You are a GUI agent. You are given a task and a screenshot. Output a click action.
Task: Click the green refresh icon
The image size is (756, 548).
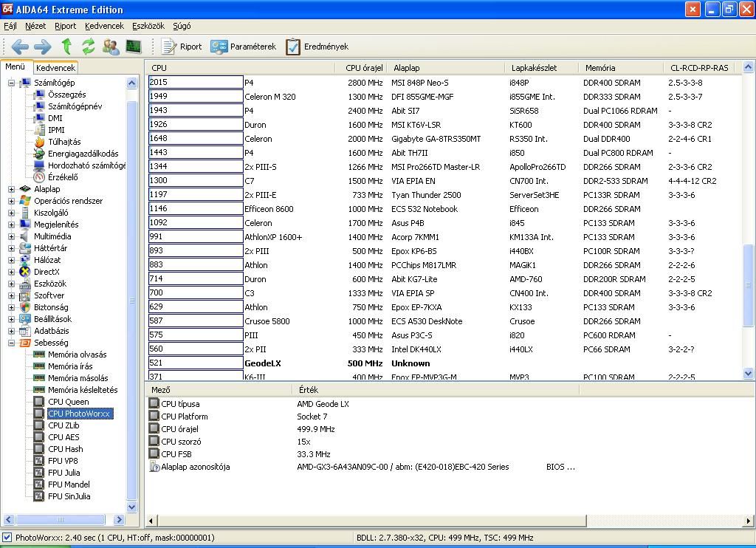(89, 47)
